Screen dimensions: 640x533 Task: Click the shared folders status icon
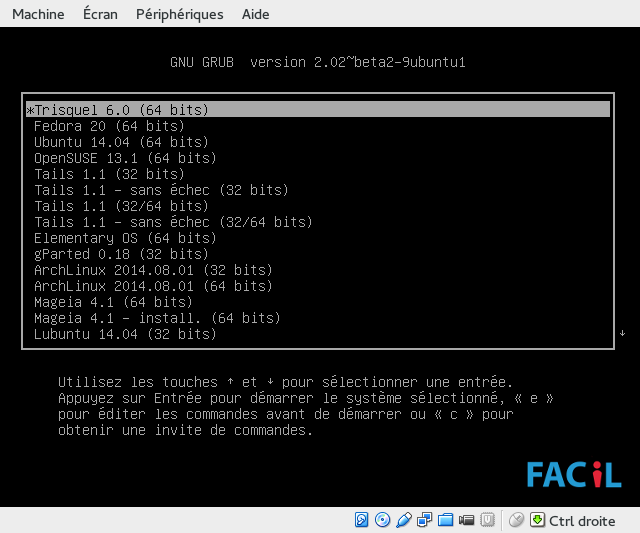(445, 520)
